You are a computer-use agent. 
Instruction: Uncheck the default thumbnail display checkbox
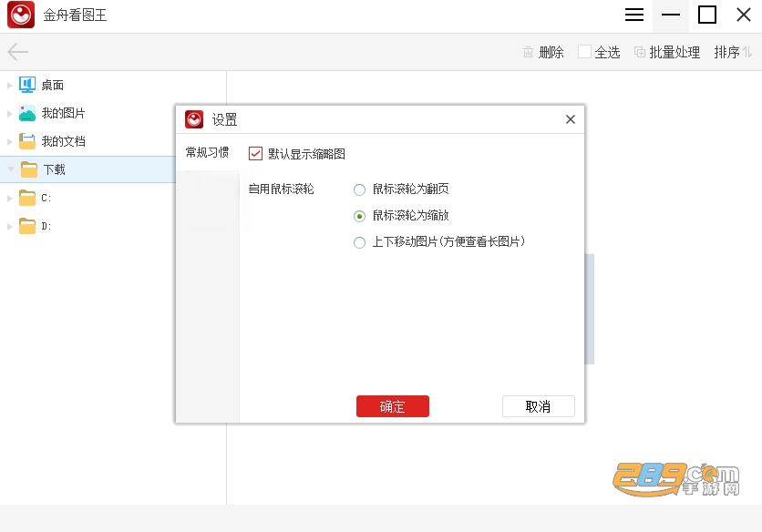[x=255, y=154]
